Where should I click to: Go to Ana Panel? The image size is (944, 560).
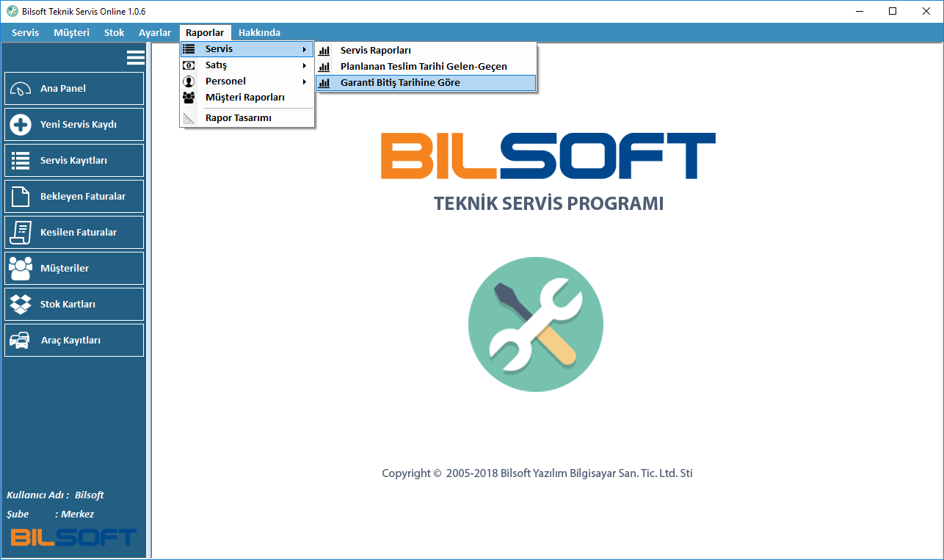[x=74, y=89]
